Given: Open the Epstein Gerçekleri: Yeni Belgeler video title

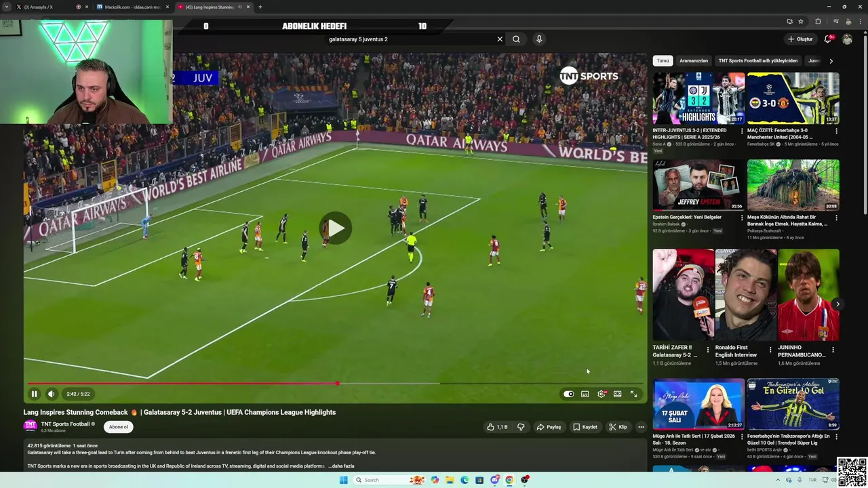Looking at the screenshot, I should click(x=687, y=217).
